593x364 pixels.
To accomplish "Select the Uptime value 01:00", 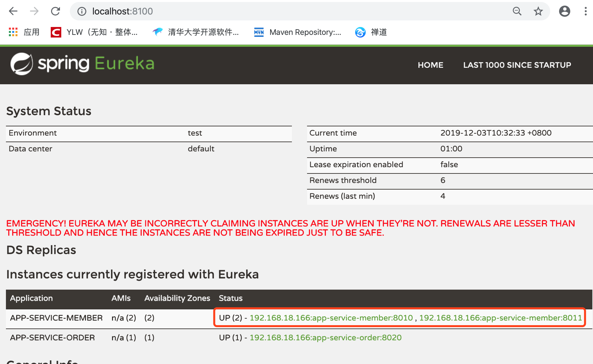I will pos(451,148).
